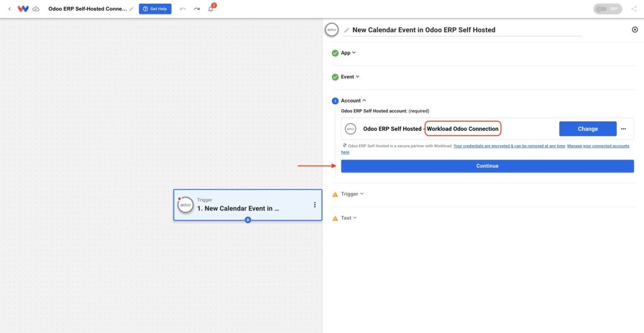Image resolution: width=644 pixels, height=333 pixels.
Task: Edit workflow name with pencil icon
Action: pyautogui.click(x=131, y=9)
